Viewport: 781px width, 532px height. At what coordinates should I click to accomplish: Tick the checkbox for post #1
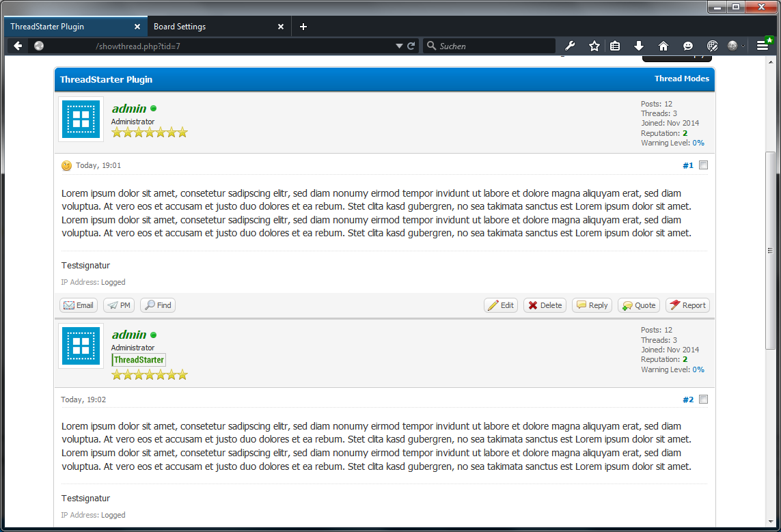point(703,165)
